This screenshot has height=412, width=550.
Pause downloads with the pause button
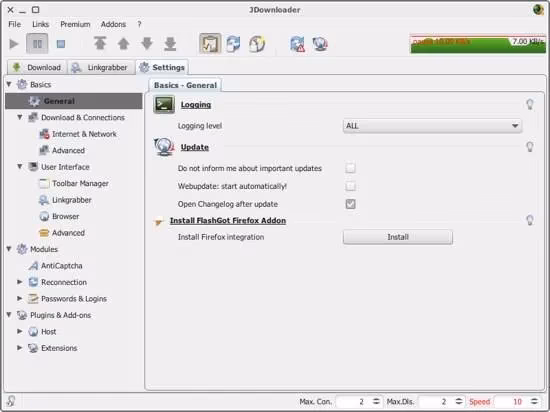coord(37,44)
